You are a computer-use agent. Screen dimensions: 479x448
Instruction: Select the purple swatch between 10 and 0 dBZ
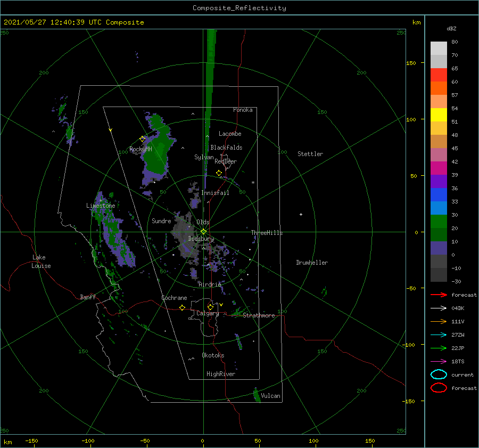(x=439, y=248)
